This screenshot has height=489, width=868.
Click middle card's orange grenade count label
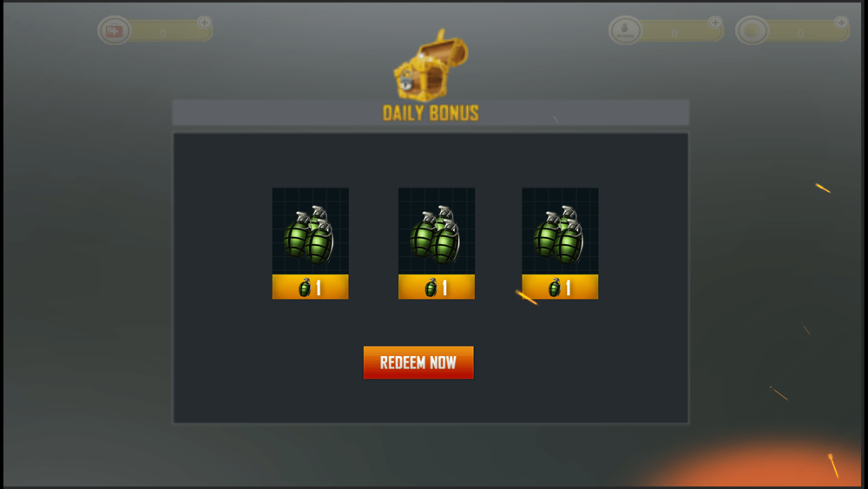pos(437,287)
